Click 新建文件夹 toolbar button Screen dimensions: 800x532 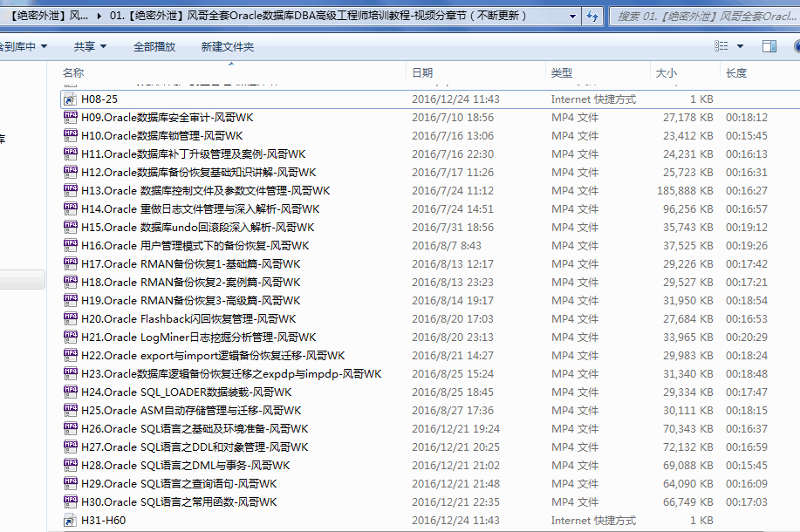pyautogui.click(x=228, y=47)
